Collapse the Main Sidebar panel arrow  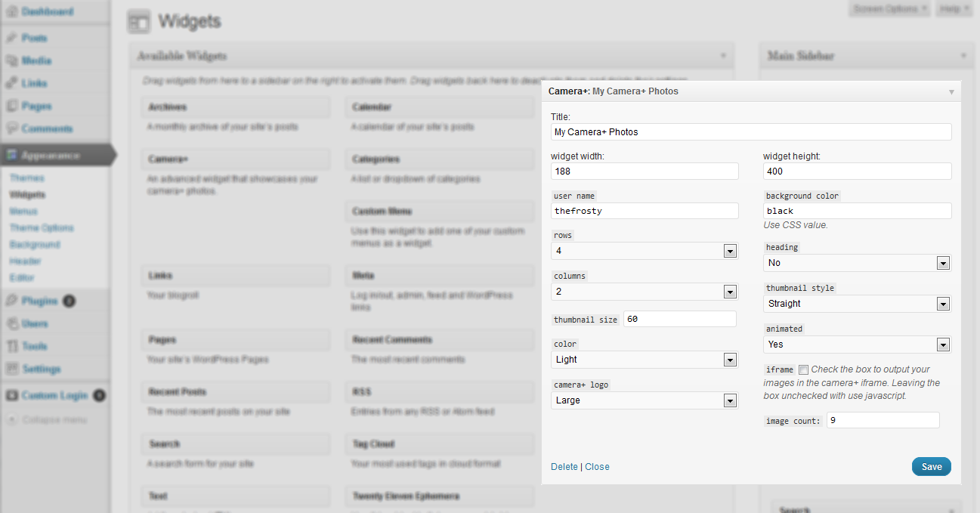[x=963, y=56]
